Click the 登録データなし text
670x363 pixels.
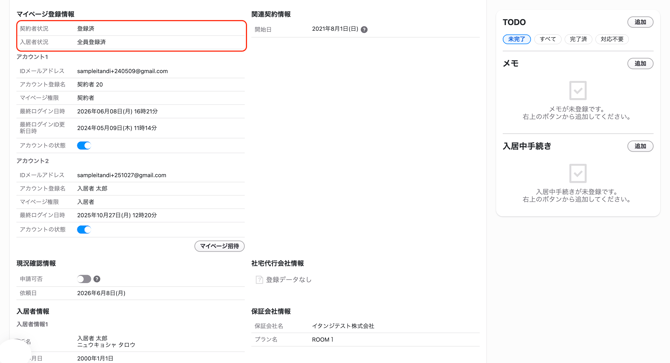coord(288,280)
